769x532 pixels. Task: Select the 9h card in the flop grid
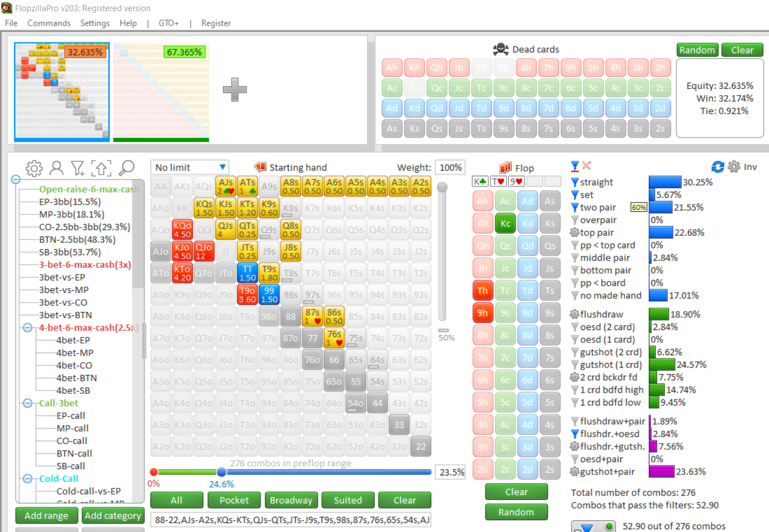point(483,313)
